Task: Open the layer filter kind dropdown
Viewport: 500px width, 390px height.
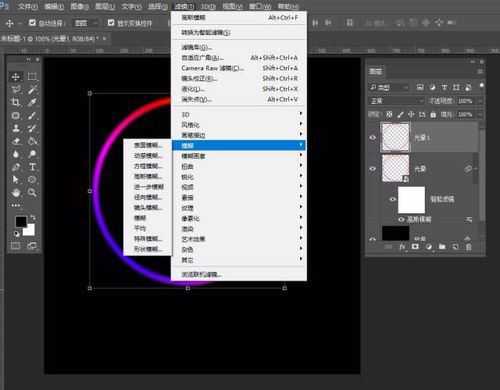Action: click(389, 87)
